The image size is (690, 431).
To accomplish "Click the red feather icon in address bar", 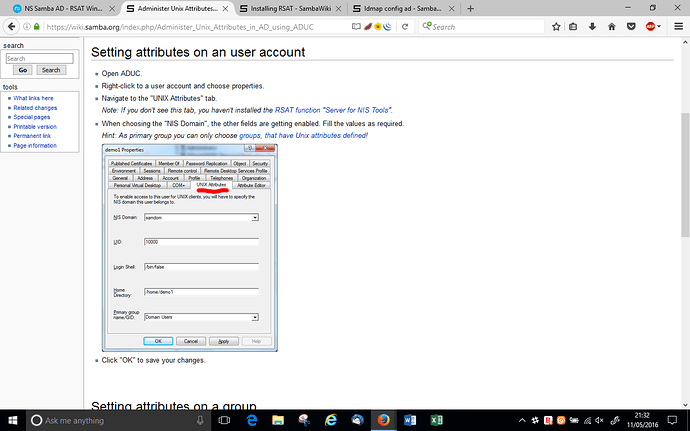I will [368, 27].
